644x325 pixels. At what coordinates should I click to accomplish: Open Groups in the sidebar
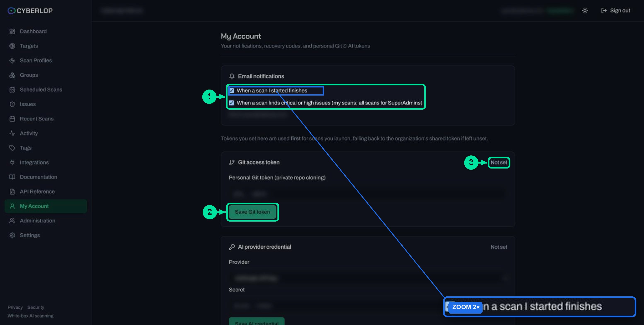[46, 75]
